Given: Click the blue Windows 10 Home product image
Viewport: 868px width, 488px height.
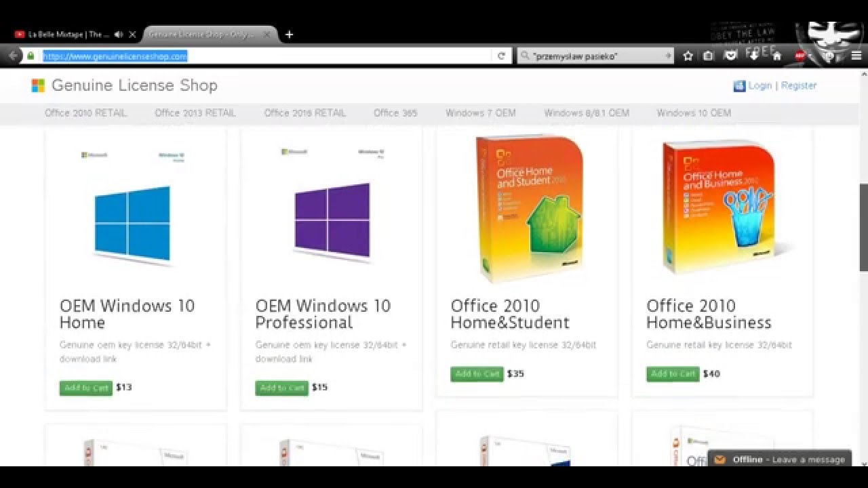Looking at the screenshot, I should [133, 225].
